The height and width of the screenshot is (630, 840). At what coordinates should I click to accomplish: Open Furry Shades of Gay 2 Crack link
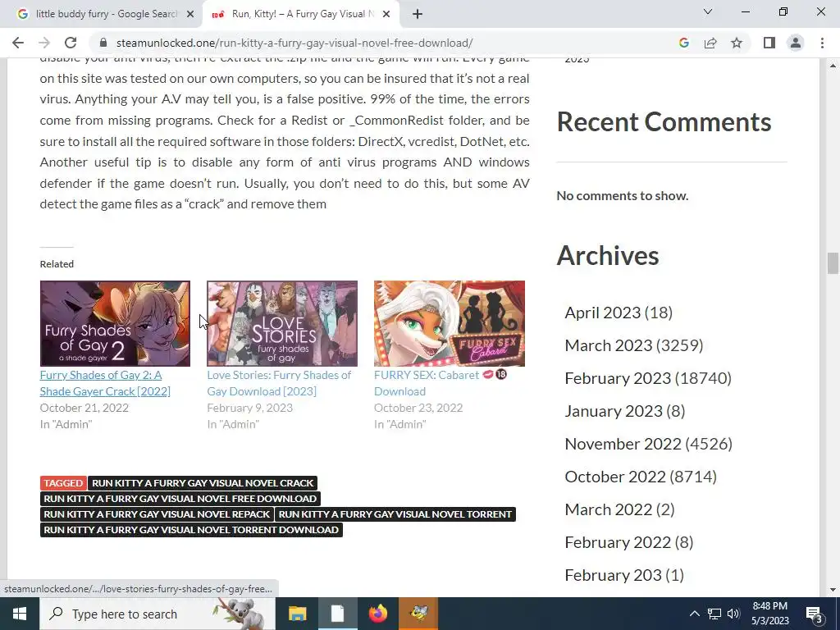[105, 383]
